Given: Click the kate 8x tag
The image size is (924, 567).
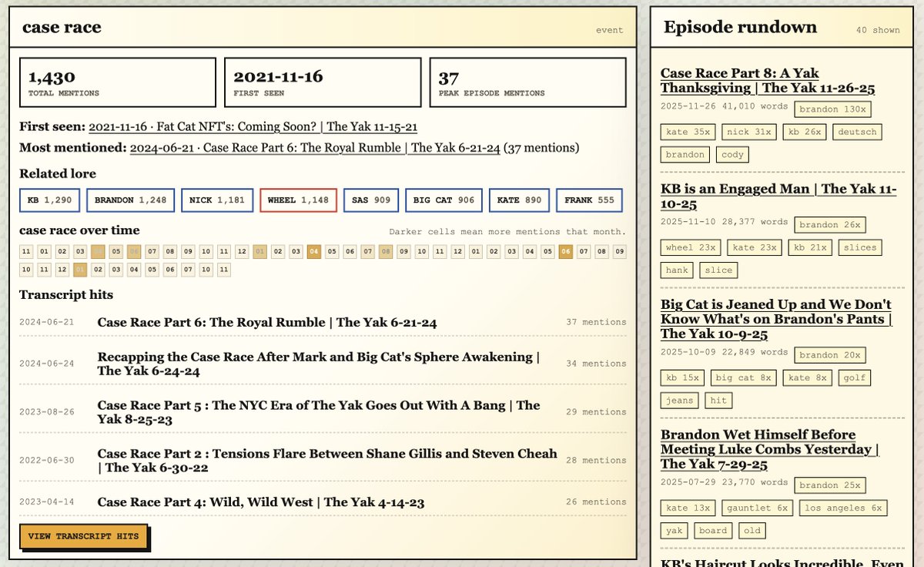Looking at the screenshot, I should (807, 377).
